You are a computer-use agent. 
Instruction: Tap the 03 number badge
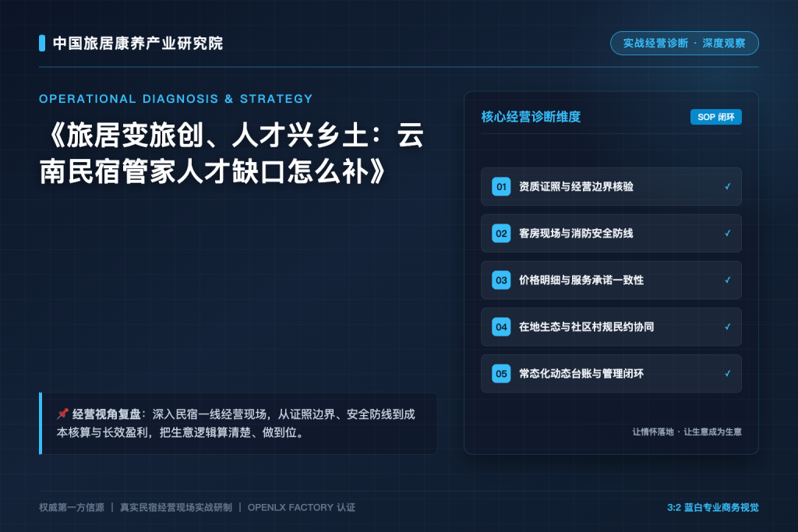pos(501,280)
